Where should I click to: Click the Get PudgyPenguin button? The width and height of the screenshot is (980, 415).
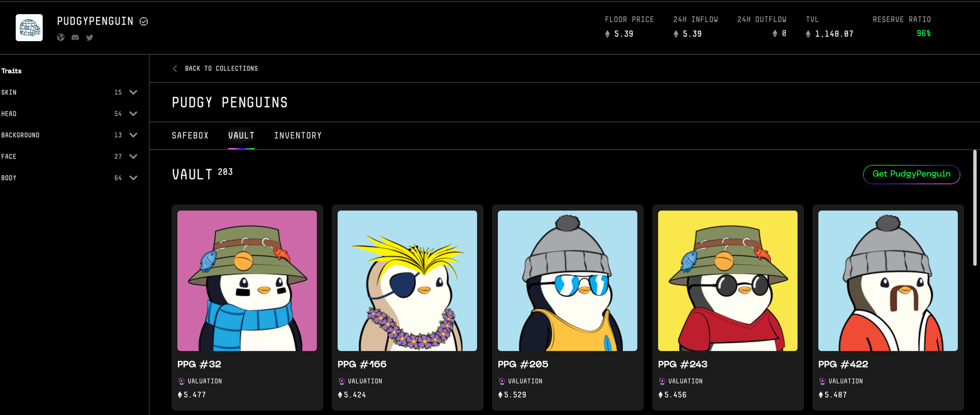(x=911, y=174)
